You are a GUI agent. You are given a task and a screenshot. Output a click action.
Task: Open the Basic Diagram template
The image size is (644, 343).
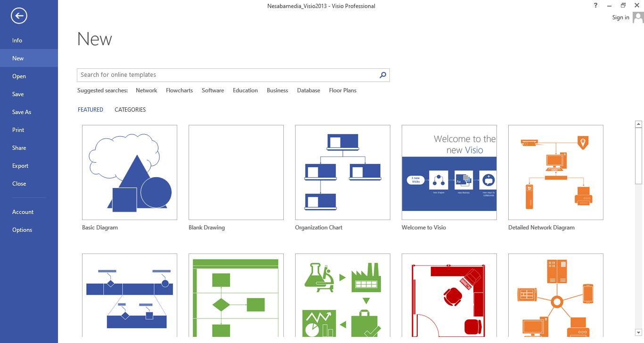tap(130, 172)
